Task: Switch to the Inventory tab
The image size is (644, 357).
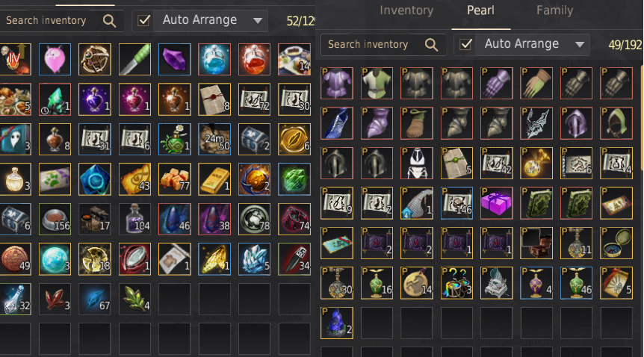Action: [x=406, y=10]
